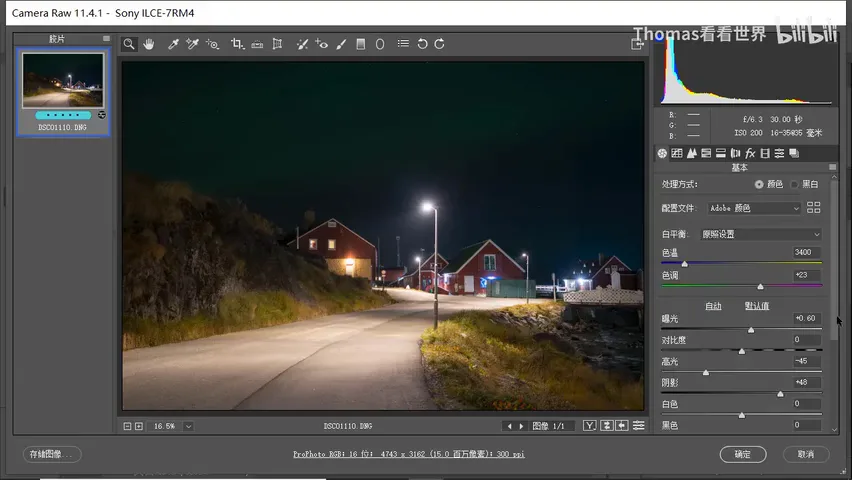Select the 黑白 black and white option

tap(794, 185)
